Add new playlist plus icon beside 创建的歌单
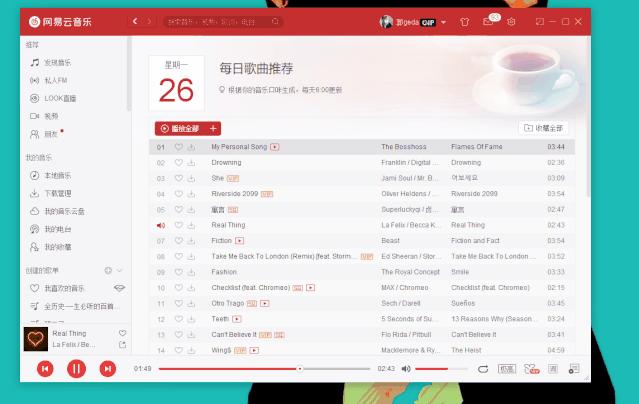The image size is (639, 404). 108,270
